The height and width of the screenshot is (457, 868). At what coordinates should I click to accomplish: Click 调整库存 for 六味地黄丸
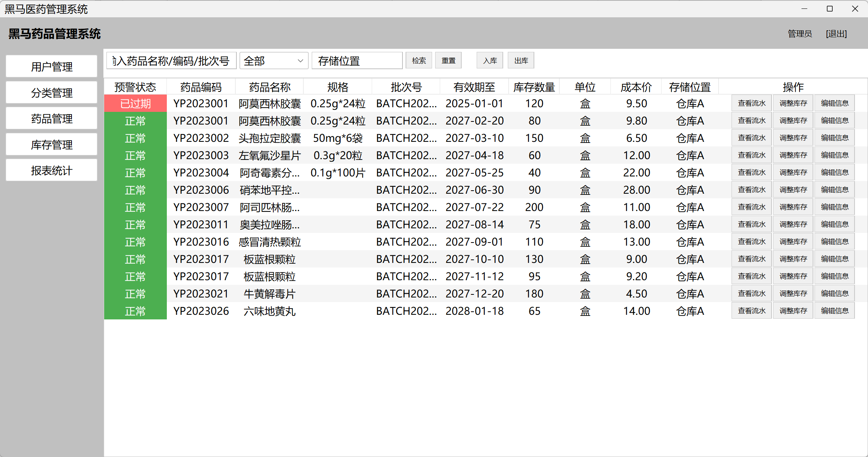pyautogui.click(x=793, y=311)
